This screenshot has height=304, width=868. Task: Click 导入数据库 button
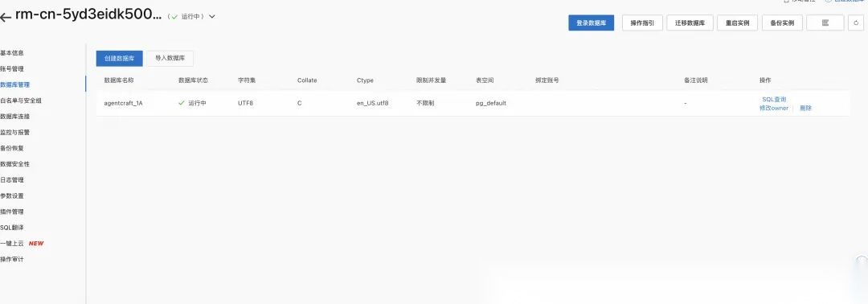pos(170,58)
